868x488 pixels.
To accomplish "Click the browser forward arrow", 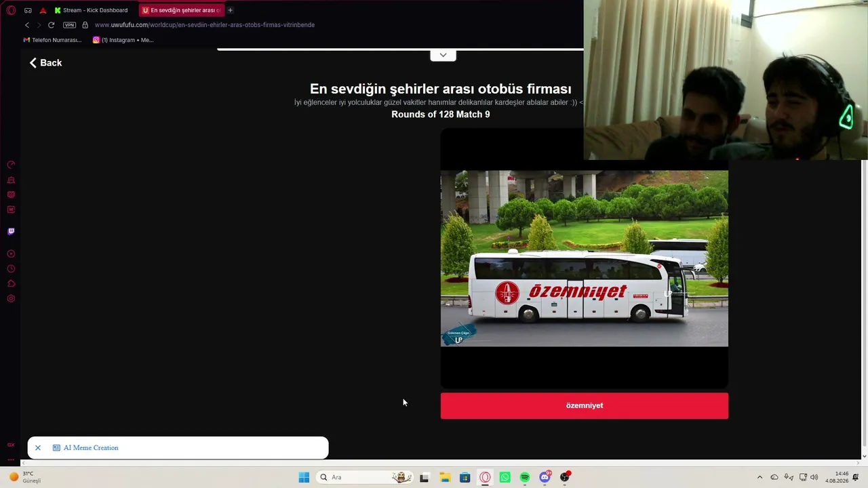I will coord(39,25).
